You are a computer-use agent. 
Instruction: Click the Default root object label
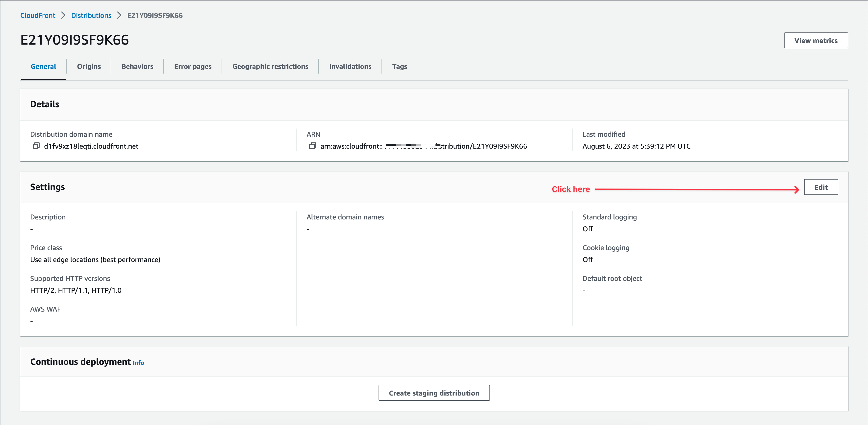click(x=612, y=278)
